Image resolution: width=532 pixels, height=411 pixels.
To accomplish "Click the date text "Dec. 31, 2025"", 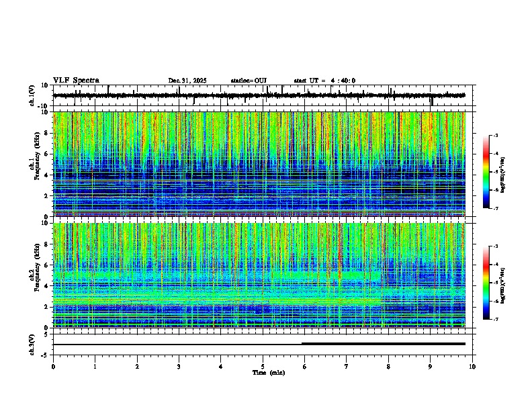I will tap(187, 81).
